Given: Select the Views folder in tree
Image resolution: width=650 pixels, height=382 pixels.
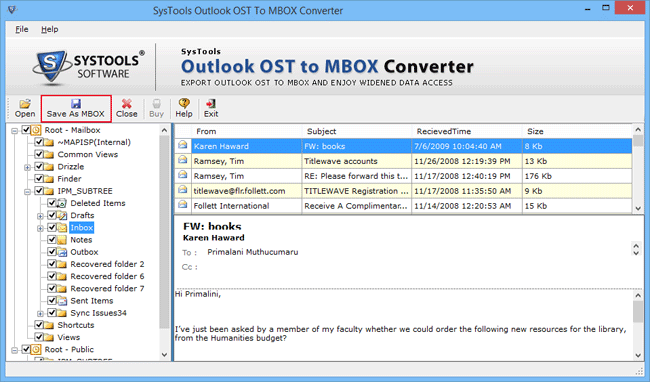Looking at the screenshot, I should point(68,337).
